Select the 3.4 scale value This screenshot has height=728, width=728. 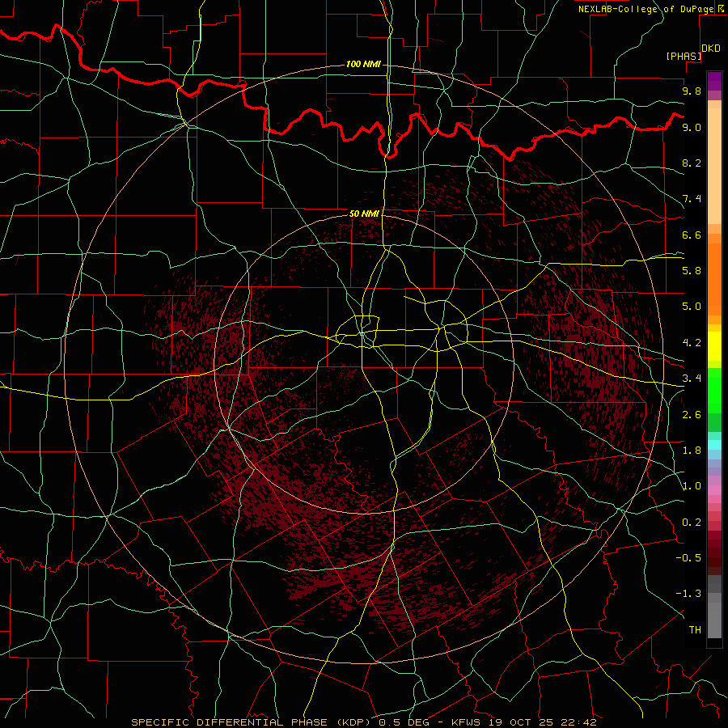[692, 379]
